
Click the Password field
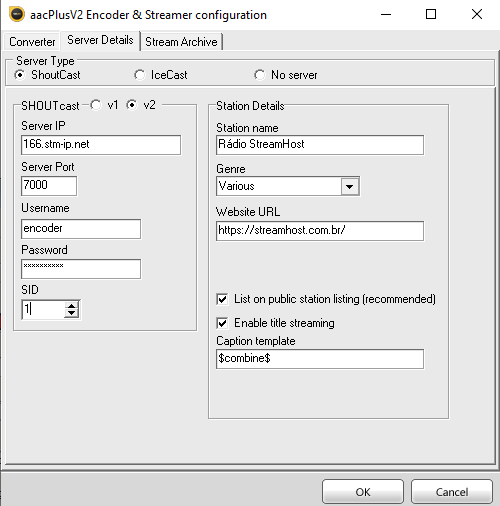(81, 269)
